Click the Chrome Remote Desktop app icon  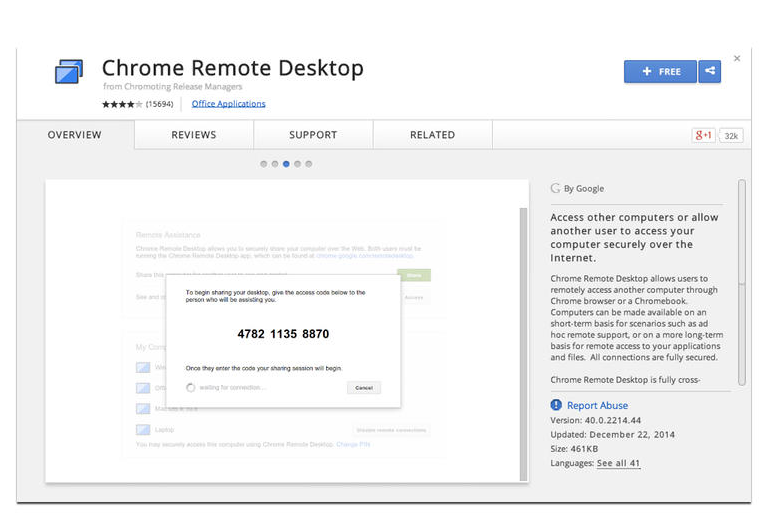coord(69,72)
